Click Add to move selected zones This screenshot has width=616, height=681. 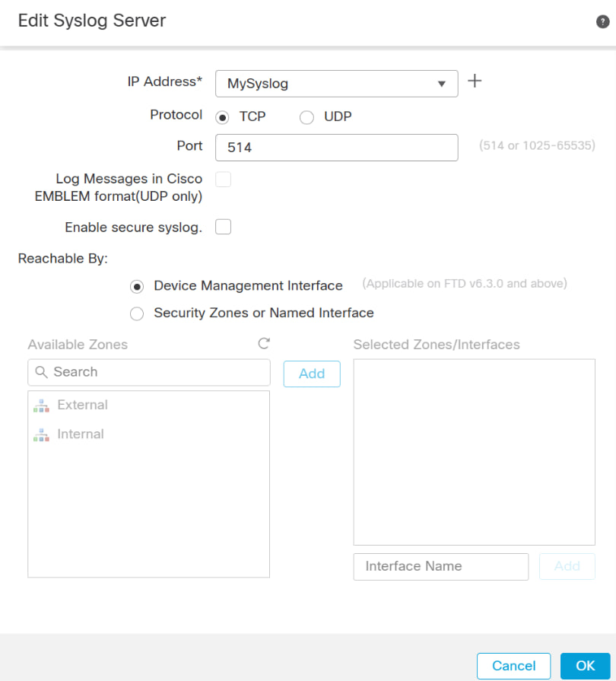click(x=311, y=374)
